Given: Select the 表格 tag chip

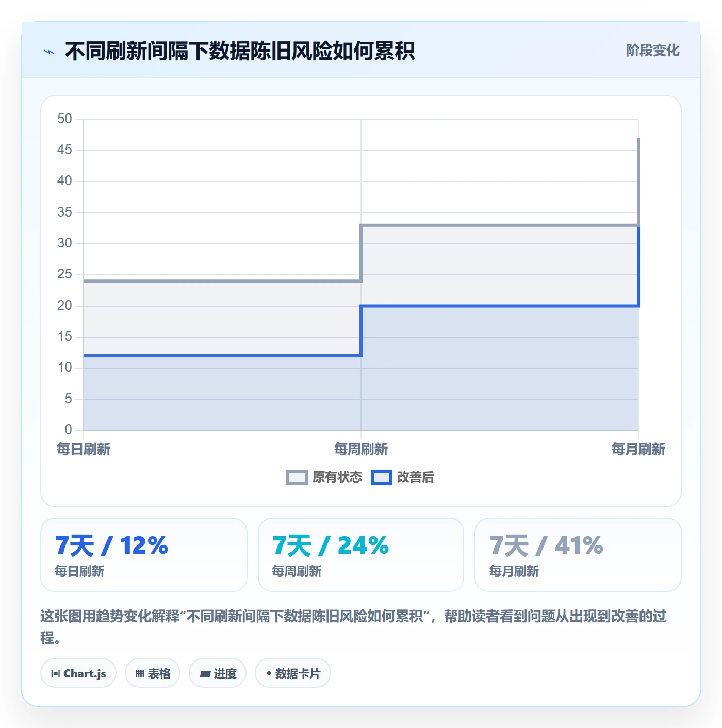Looking at the screenshot, I should pos(153,673).
